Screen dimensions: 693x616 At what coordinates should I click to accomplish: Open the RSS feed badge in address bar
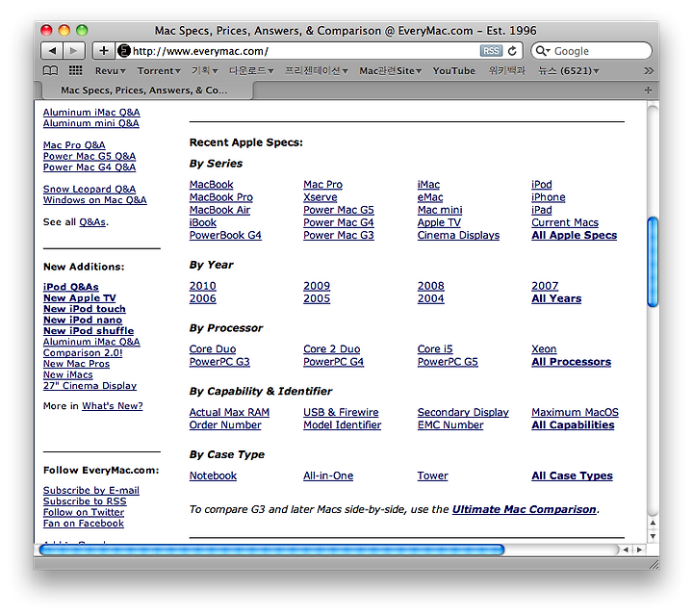pos(491,51)
